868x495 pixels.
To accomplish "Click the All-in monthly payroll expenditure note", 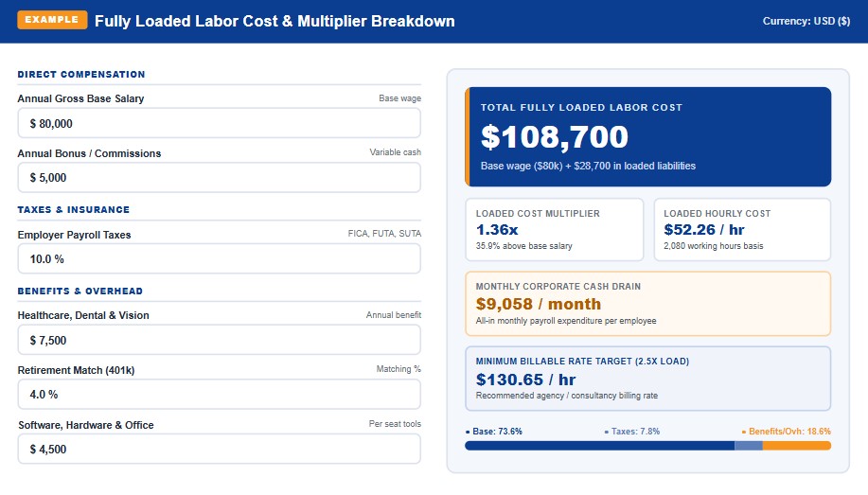I will [x=566, y=321].
